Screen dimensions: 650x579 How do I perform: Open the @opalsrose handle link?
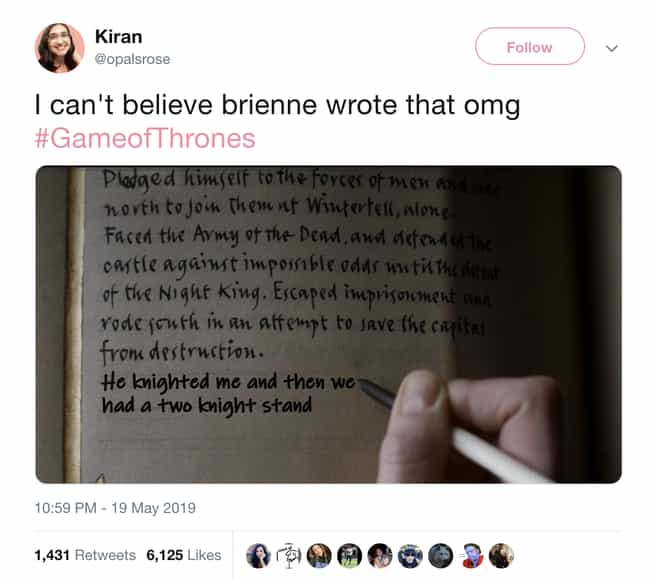[132, 59]
